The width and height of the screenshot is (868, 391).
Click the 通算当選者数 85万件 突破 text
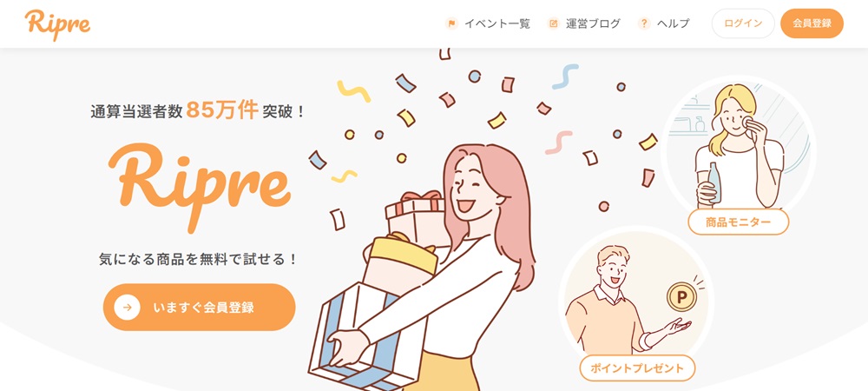pos(198,110)
